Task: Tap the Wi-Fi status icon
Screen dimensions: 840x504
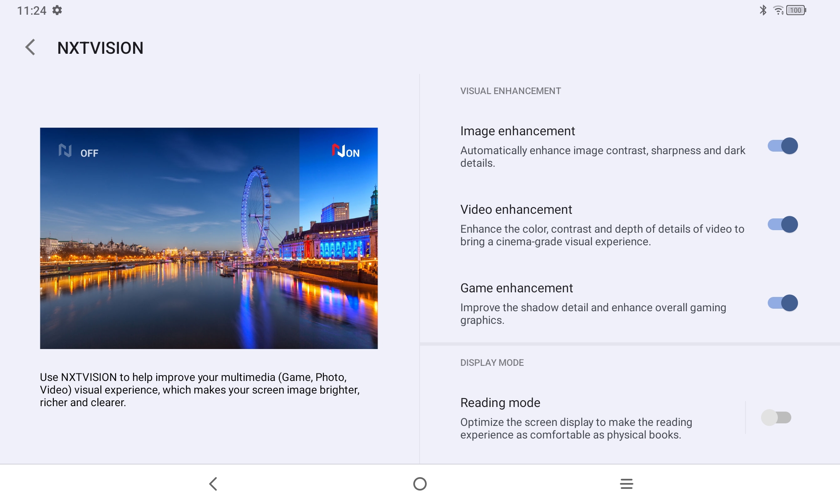Action: pos(778,10)
